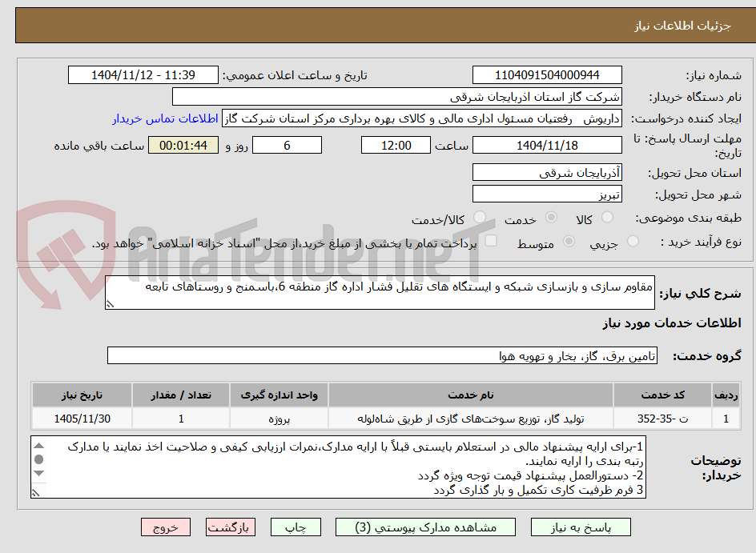Select the خدمت radio button
Image resolution: width=756 pixels, height=553 pixels.
coord(551,217)
